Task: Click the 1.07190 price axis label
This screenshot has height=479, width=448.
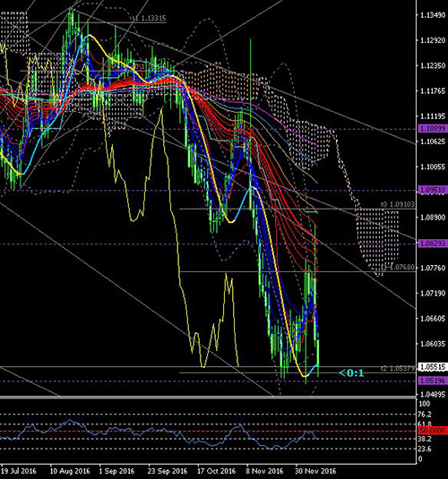Action: (x=433, y=294)
